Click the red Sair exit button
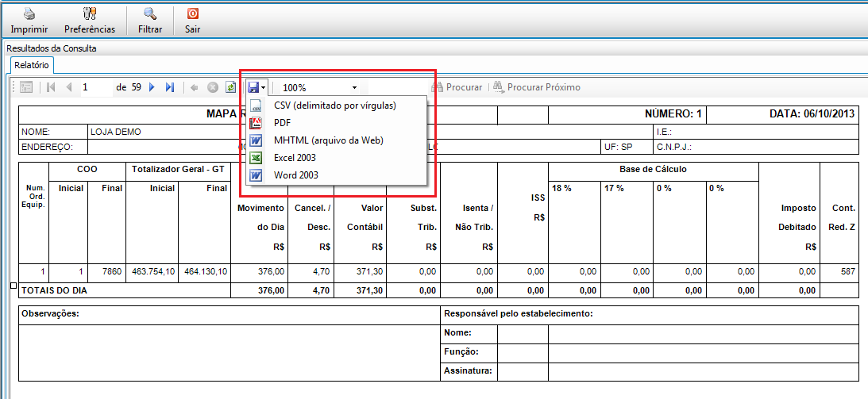The image size is (868, 399). (x=193, y=21)
